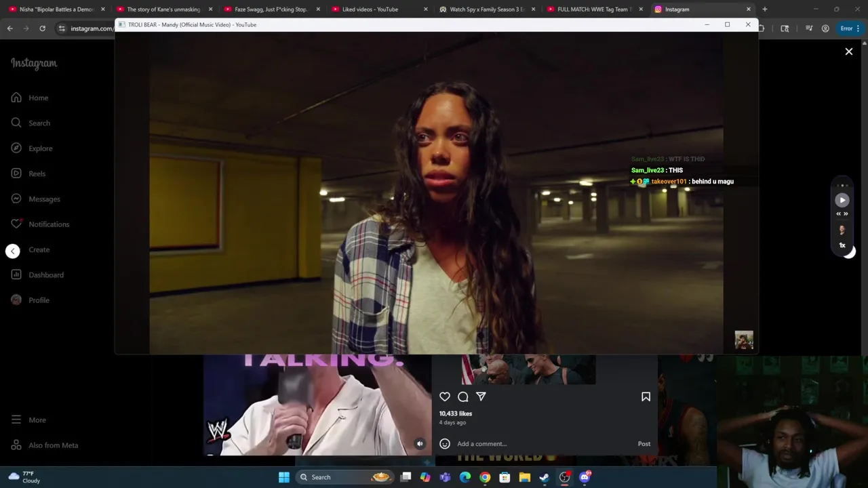Open Microsoft Teams from taskbar
868x488 pixels.
pyautogui.click(x=445, y=477)
